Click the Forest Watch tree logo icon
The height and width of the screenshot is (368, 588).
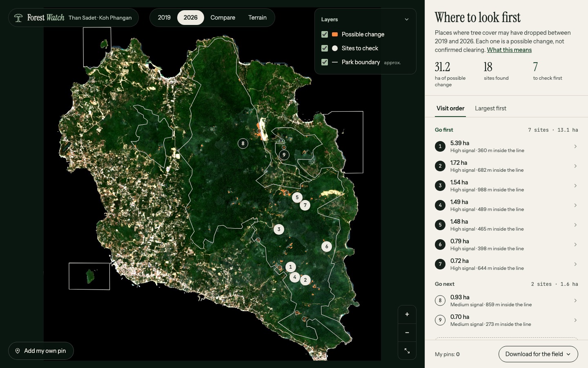coord(18,18)
